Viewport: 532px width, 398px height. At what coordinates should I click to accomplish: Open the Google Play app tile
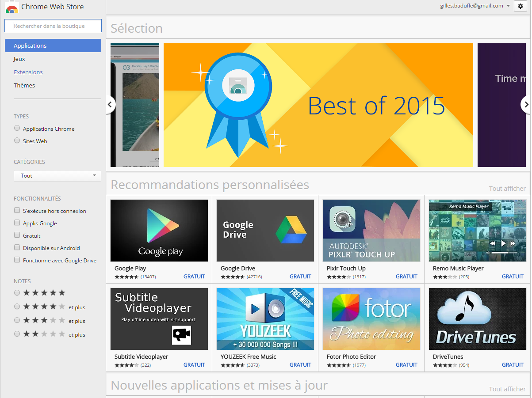pyautogui.click(x=159, y=231)
